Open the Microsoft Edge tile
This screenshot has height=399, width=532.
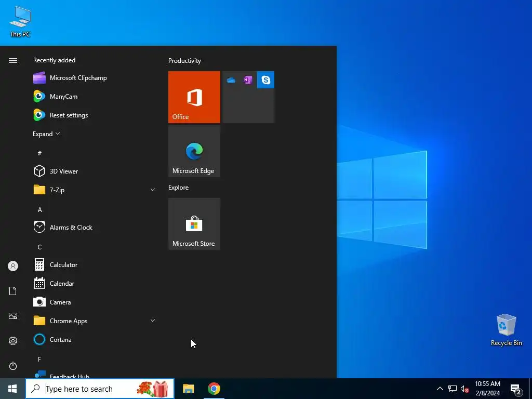tap(194, 151)
